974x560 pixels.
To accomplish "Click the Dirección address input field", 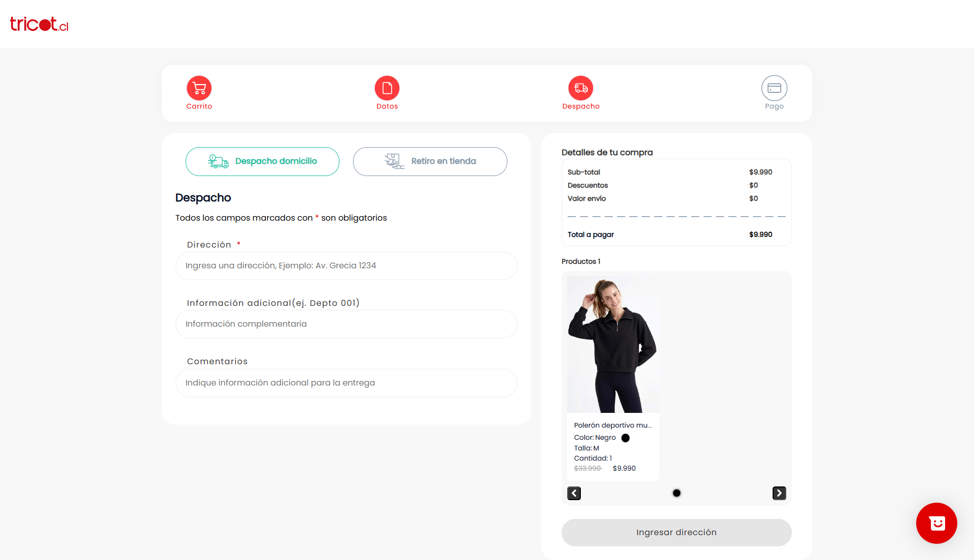I will coord(346,266).
